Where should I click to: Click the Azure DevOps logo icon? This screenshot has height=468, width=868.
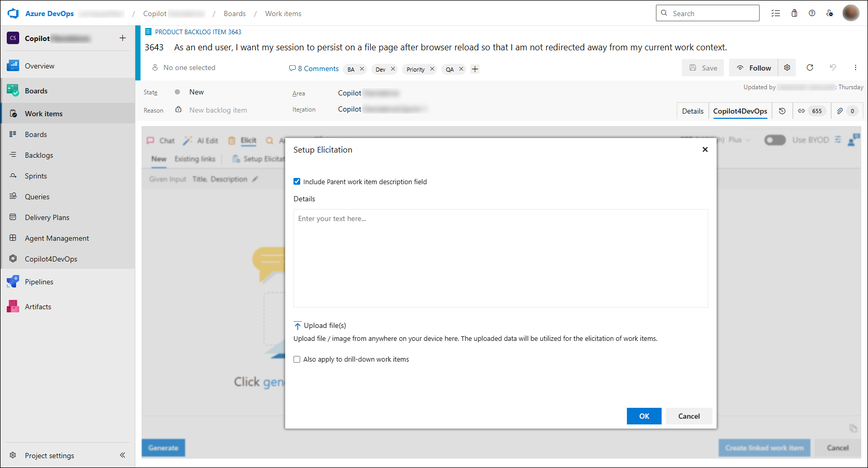pos(13,13)
